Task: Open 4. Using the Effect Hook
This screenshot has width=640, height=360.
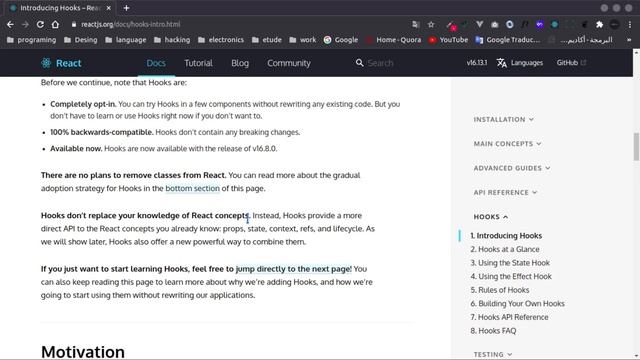Action: (x=511, y=276)
